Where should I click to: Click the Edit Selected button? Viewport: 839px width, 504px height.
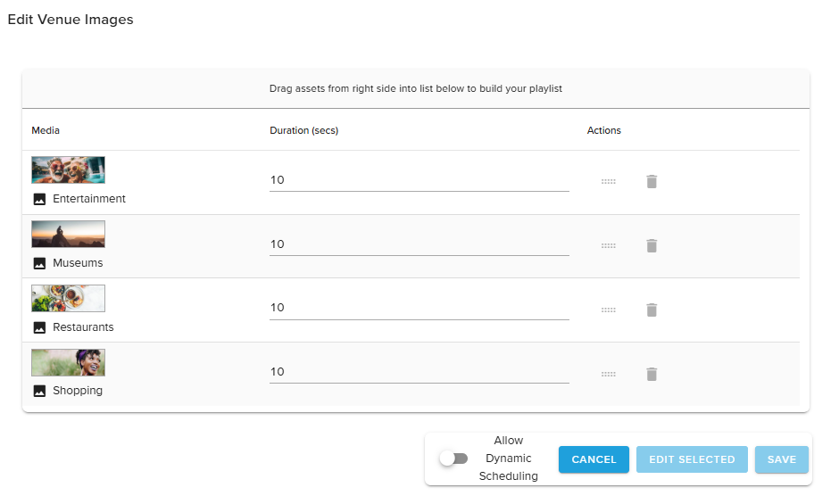692,459
